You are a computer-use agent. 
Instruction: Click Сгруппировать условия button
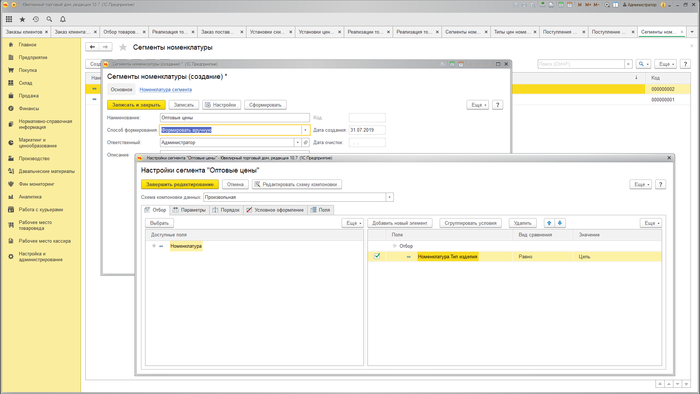pos(471,223)
